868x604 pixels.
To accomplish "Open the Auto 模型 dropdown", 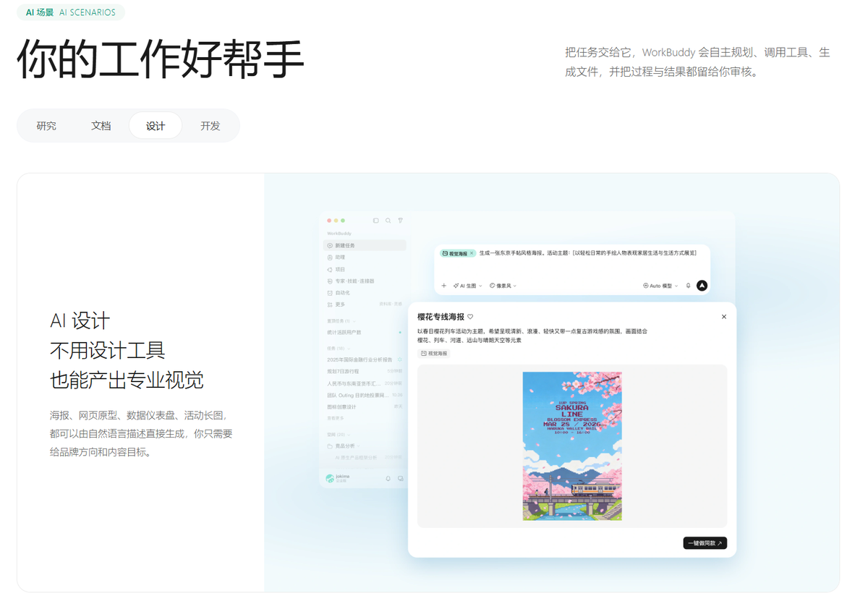I will (x=660, y=286).
